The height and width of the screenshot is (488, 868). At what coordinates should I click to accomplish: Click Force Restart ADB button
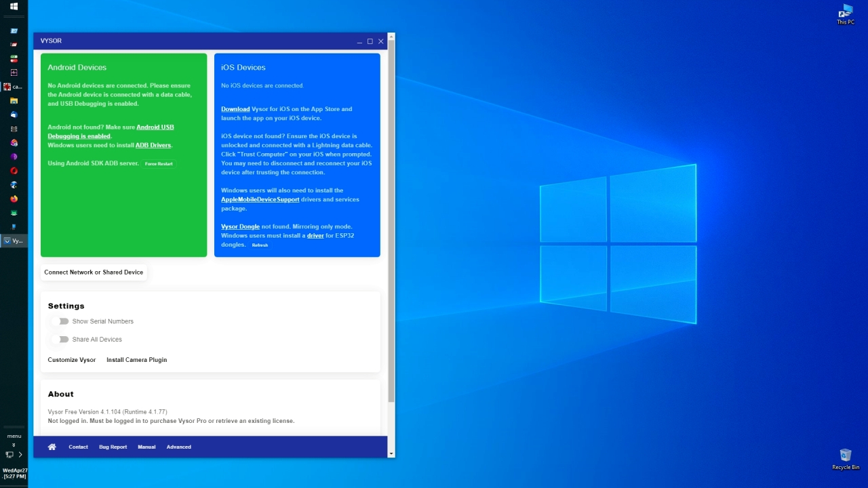click(x=159, y=164)
